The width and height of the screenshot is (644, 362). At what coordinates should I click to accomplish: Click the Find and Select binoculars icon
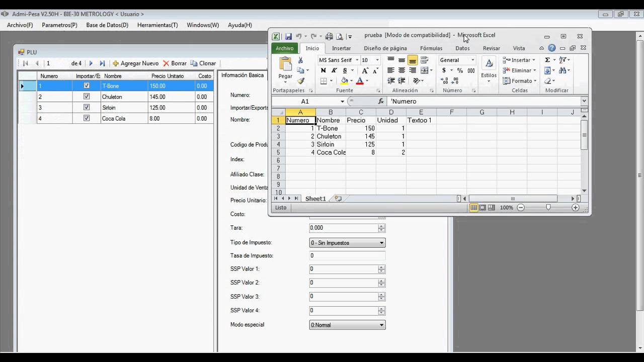(562, 70)
